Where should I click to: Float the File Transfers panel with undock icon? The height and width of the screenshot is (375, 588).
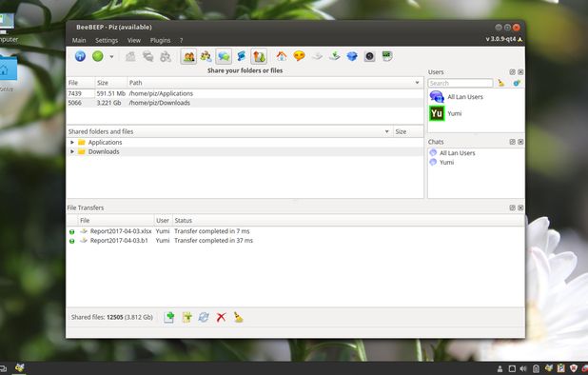(512, 207)
